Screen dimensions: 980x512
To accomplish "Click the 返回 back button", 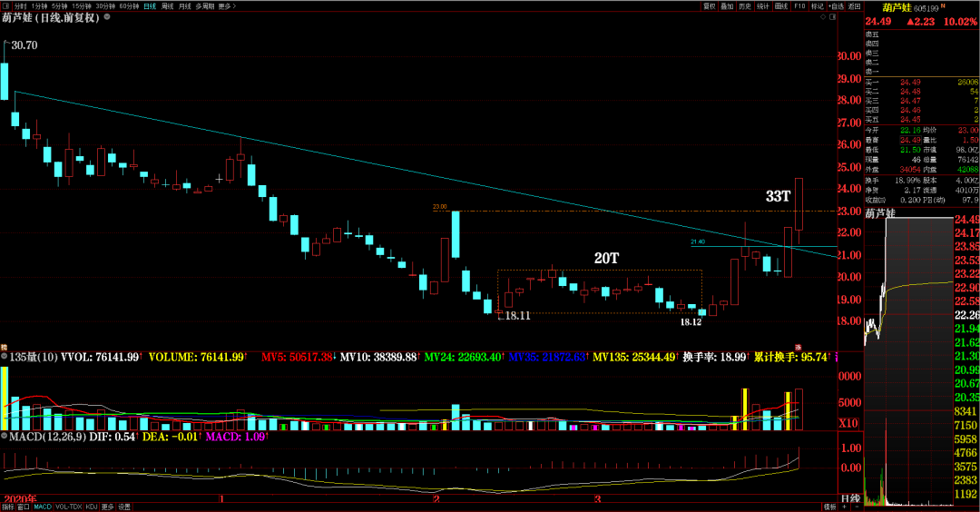I will tap(855, 5).
